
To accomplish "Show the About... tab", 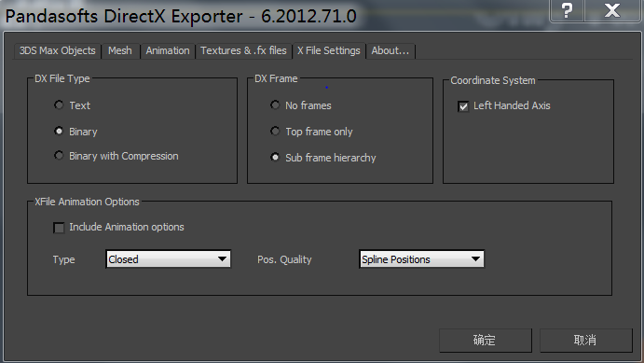I will click(391, 50).
